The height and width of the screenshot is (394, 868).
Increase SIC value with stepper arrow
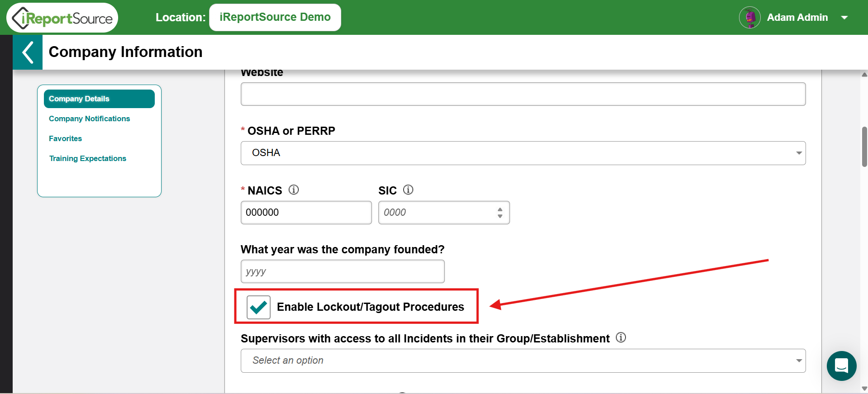pos(500,209)
